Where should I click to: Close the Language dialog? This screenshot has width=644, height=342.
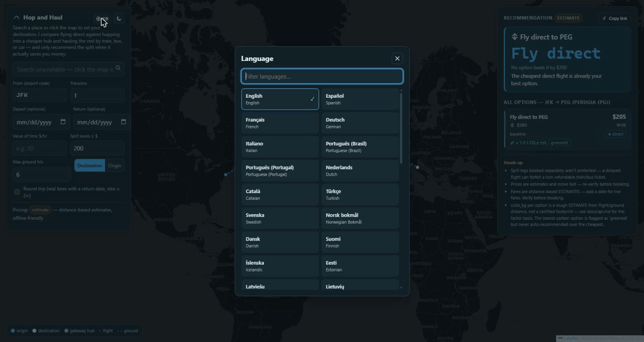click(x=397, y=58)
